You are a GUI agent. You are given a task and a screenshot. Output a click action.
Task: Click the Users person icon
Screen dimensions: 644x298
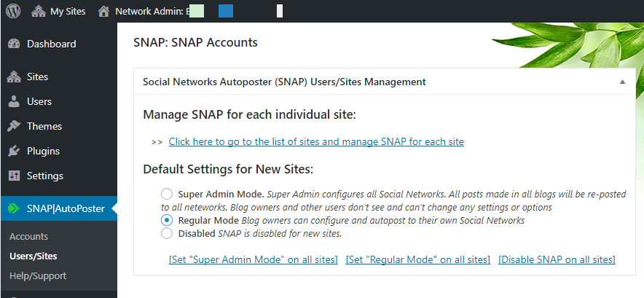pos(13,101)
